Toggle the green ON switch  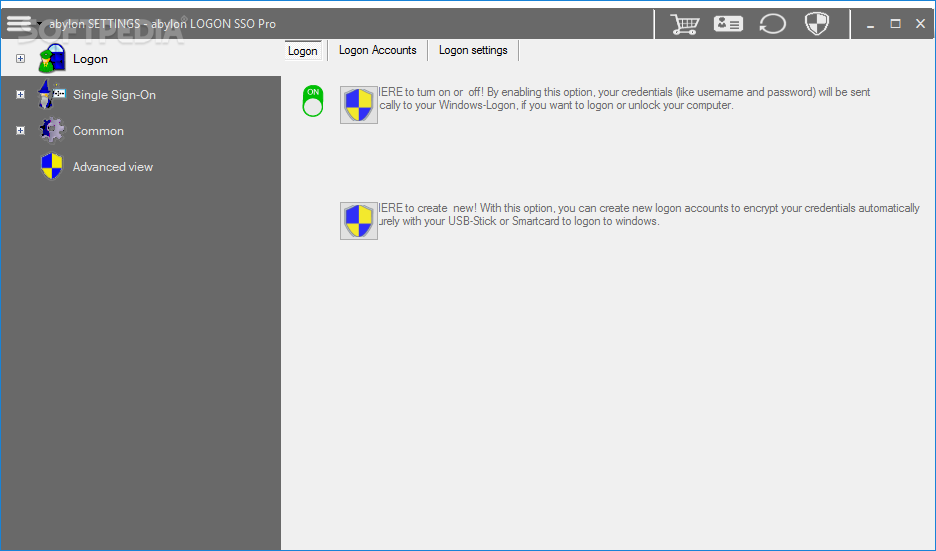pos(313,101)
